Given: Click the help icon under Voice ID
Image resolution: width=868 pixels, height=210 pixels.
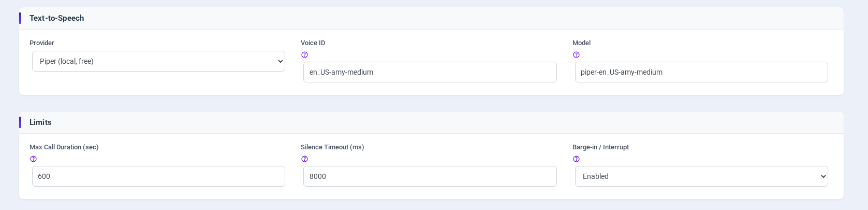Looking at the screenshot, I should click(x=304, y=55).
